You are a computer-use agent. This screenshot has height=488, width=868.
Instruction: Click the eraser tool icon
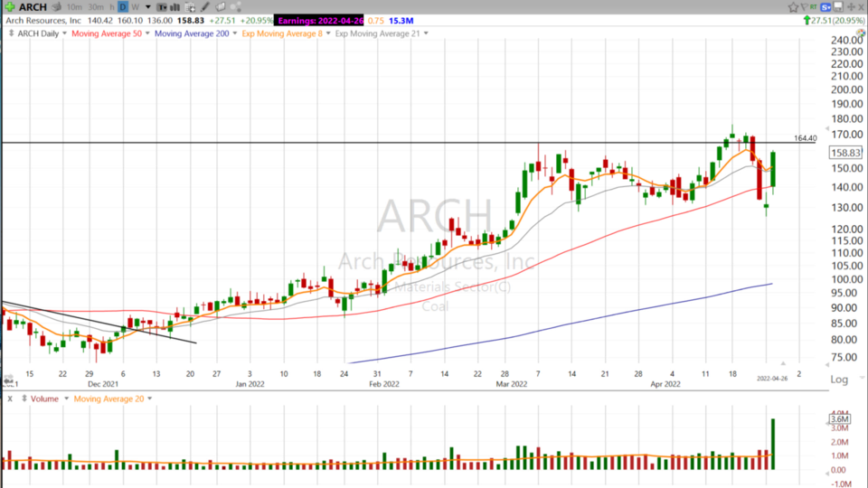pos(221,7)
